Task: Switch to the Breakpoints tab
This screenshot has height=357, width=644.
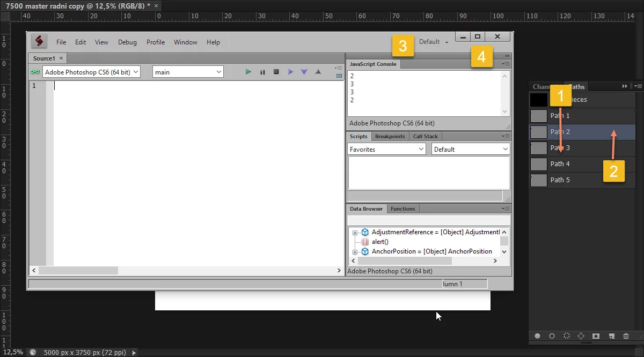Action: (x=390, y=136)
